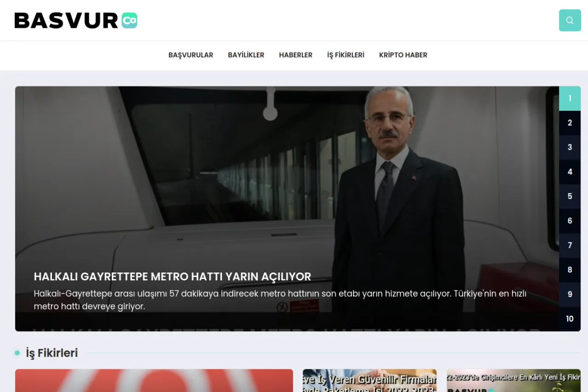Show slide number 4
588x392 pixels.
click(570, 172)
